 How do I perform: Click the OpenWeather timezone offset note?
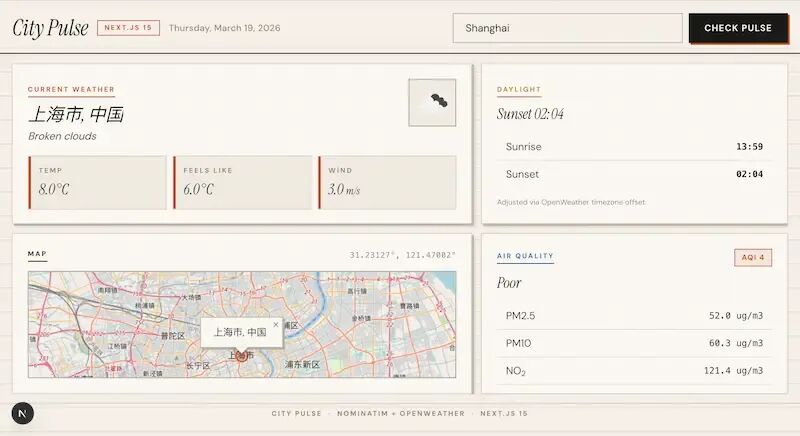click(x=571, y=202)
